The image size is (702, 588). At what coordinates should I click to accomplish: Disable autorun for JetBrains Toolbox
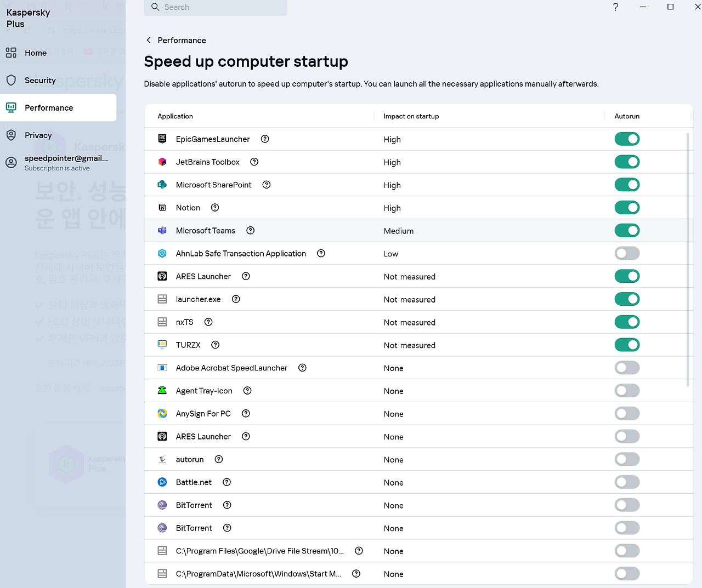pos(627,162)
